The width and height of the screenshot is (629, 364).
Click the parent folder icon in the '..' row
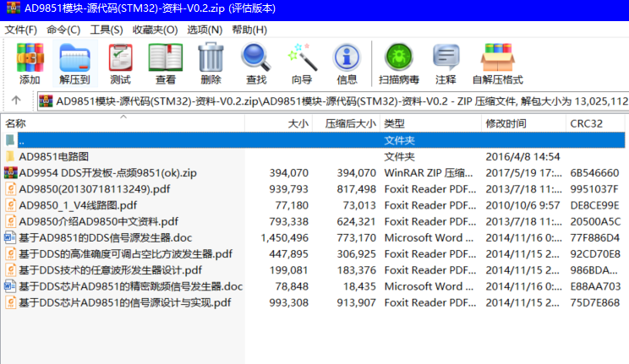pyautogui.click(x=10, y=140)
